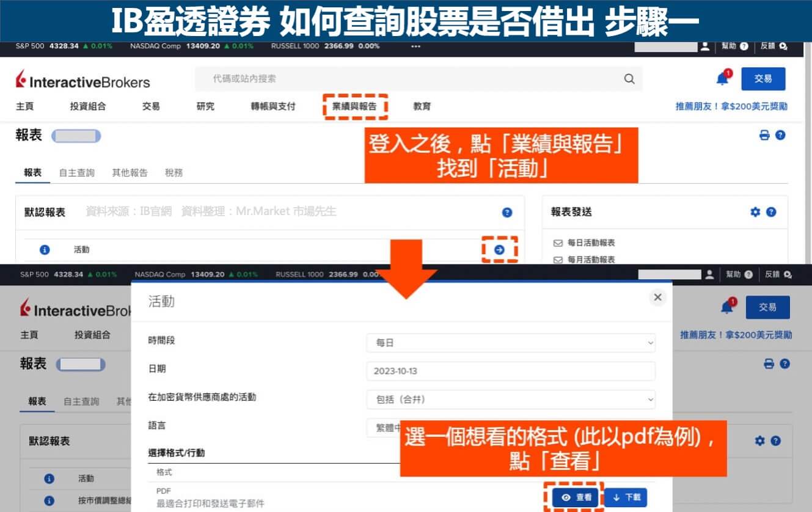
Task: Click the print icon on the dimmed 報表 page
Action: pos(769,364)
